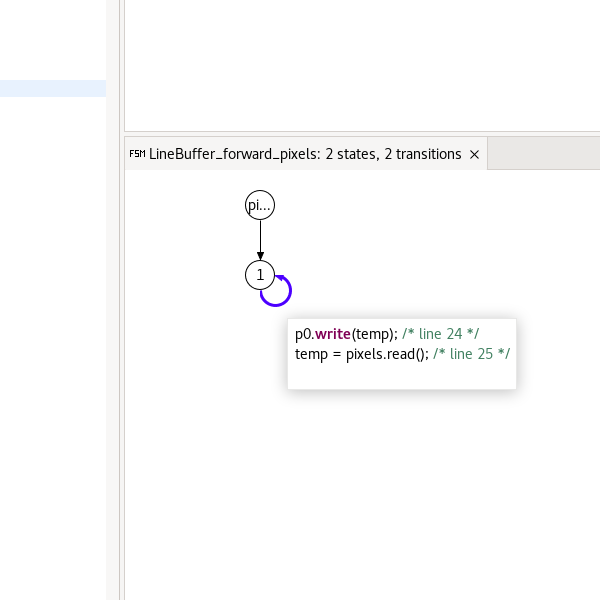This screenshot has width=600, height=600.
Task: Select state node 1 in the diagram
Action: pos(260,274)
